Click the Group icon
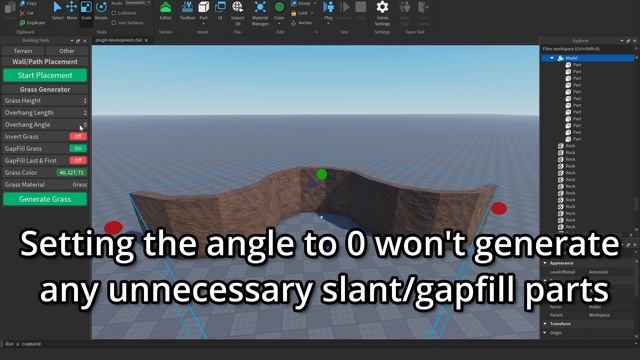640x360 pixels. [x=294, y=3]
